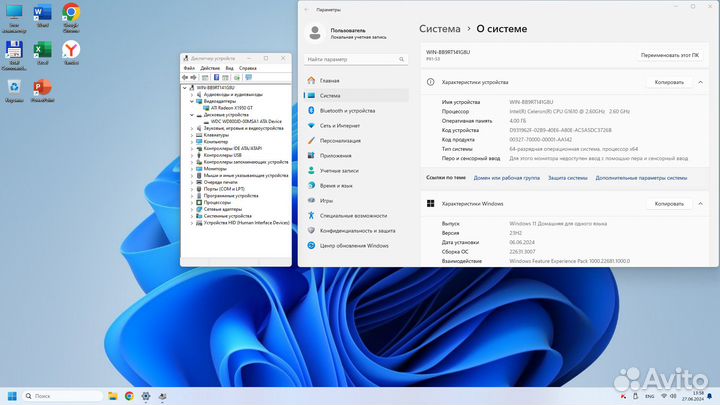720x405 pixels.
Task: Click the monitor scan-hardware icon in Device Manager toolbar
Action: [x=248, y=78]
